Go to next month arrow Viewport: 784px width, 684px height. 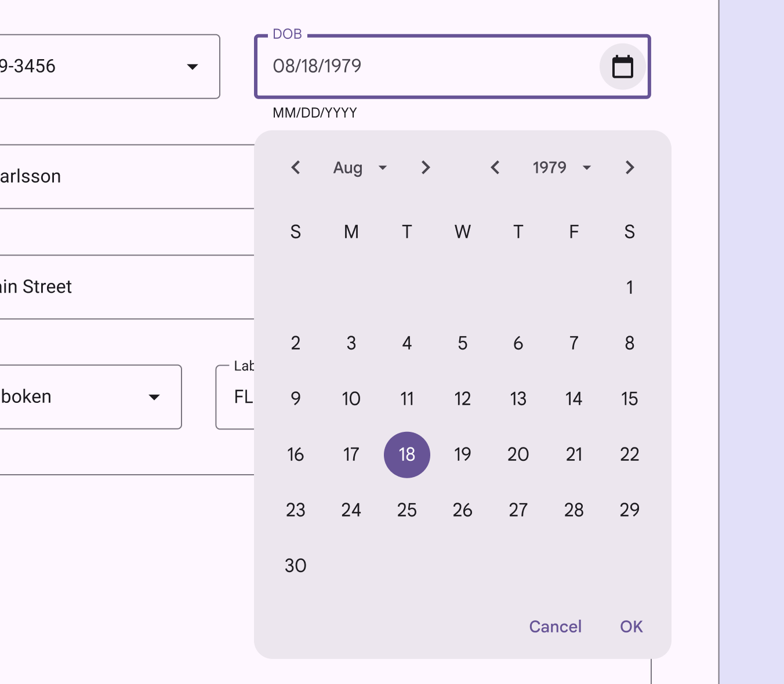[426, 168]
